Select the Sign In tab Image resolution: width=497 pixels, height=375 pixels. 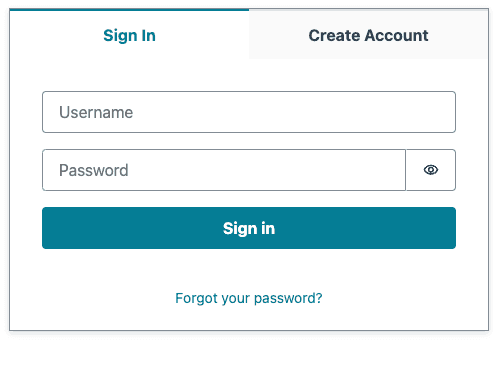point(129,35)
